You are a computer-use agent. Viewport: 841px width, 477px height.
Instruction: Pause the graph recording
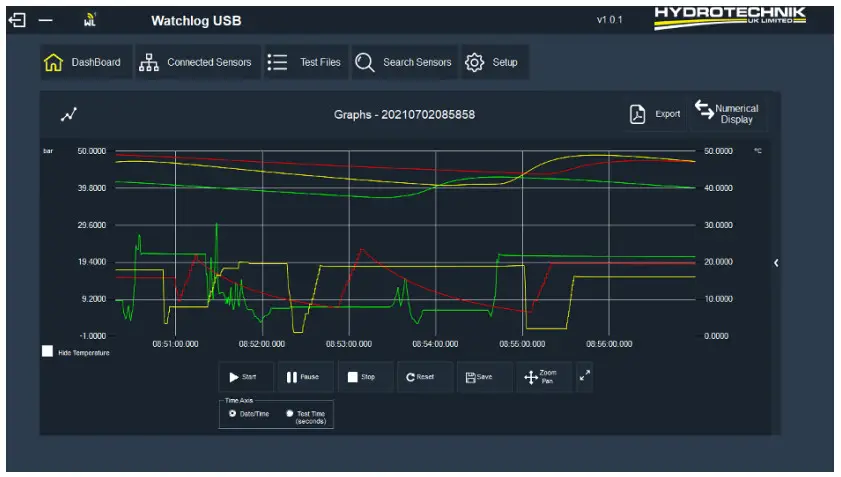306,377
